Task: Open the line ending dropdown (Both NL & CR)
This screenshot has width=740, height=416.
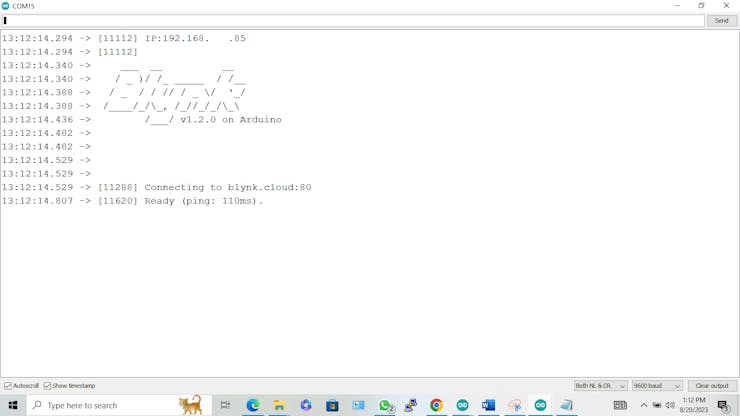Action: [600, 386]
